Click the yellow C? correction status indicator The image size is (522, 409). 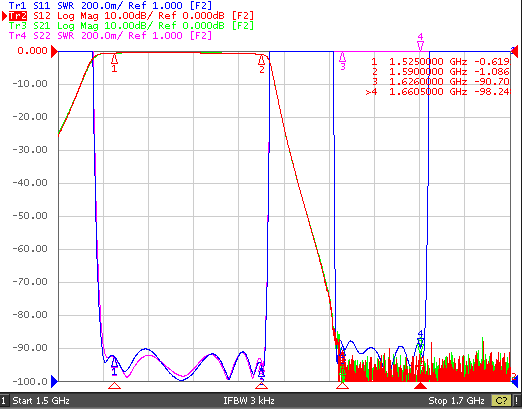point(501,400)
